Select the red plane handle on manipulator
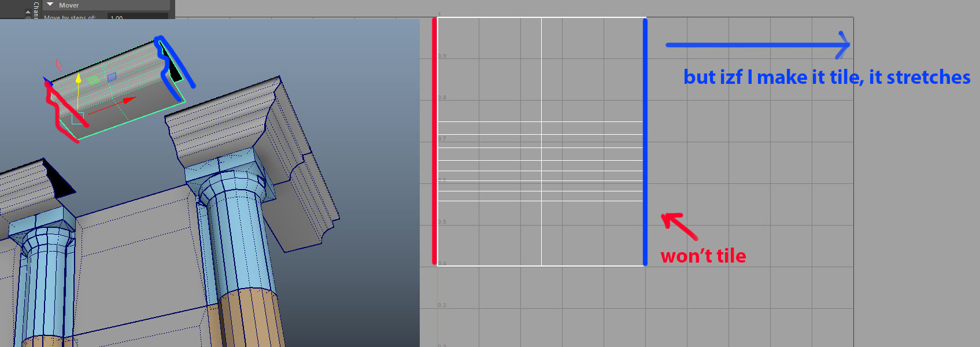The height and width of the screenshot is (347, 980). point(58,65)
